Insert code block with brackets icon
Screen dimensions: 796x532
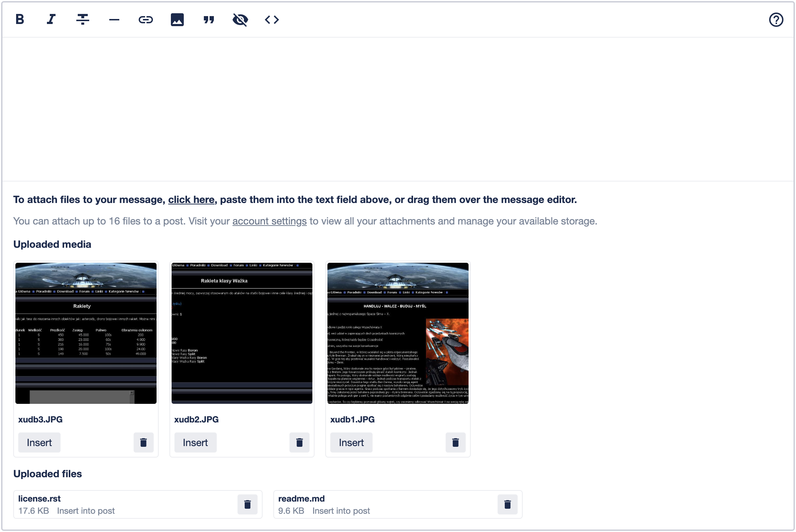[272, 20]
